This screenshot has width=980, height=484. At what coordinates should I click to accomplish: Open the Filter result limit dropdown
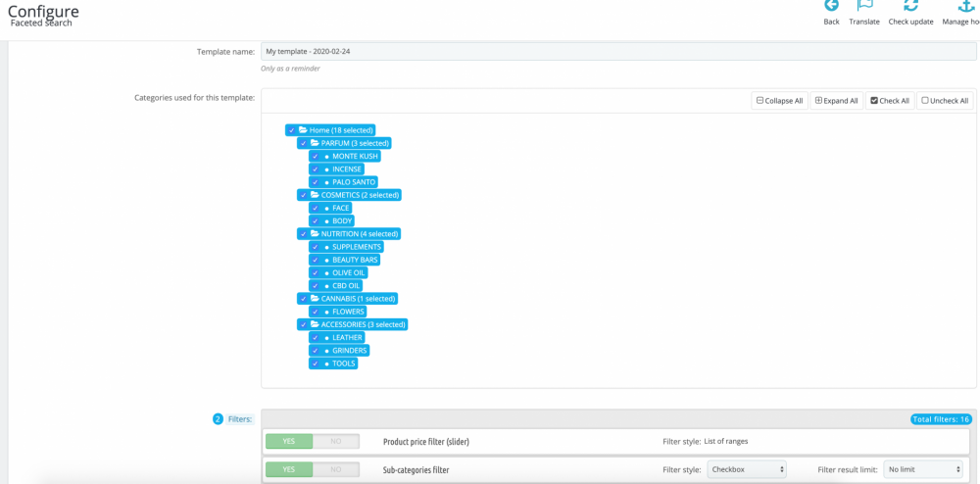point(923,469)
